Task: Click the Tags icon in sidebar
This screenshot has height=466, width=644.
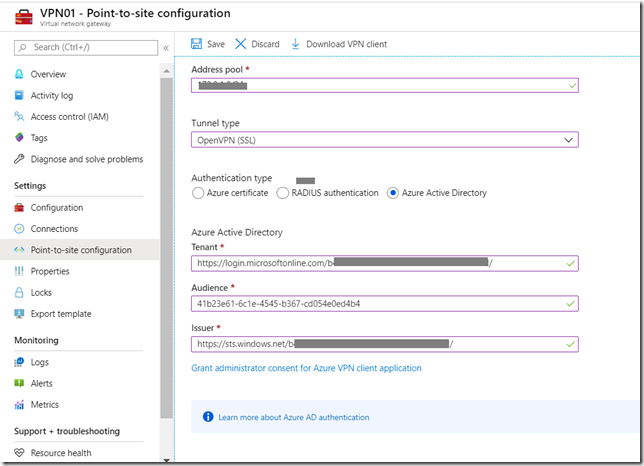Action: (x=19, y=138)
